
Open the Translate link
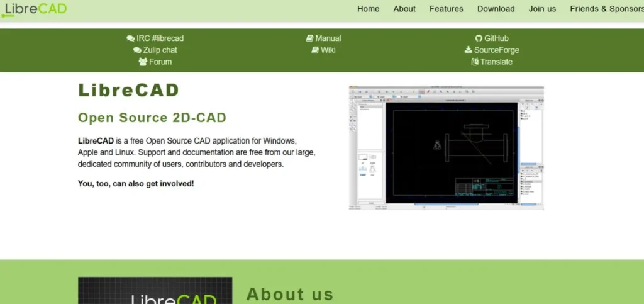click(x=497, y=62)
